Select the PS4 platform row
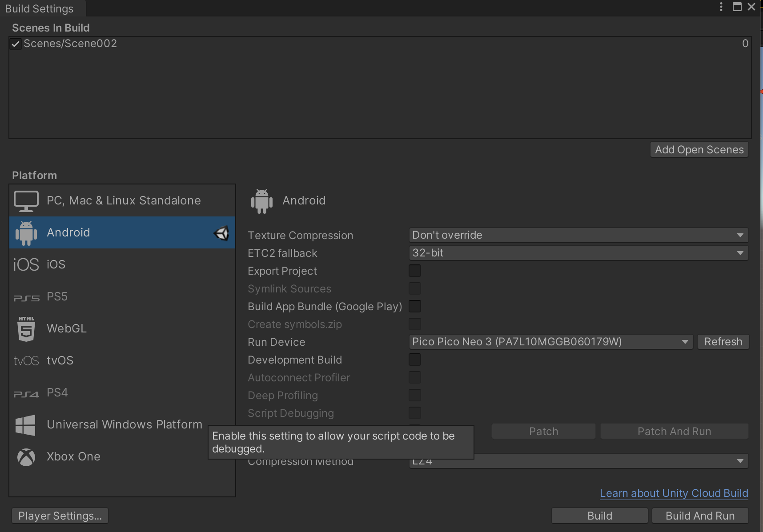Viewport: 763px width, 532px height. click(122, 392)
